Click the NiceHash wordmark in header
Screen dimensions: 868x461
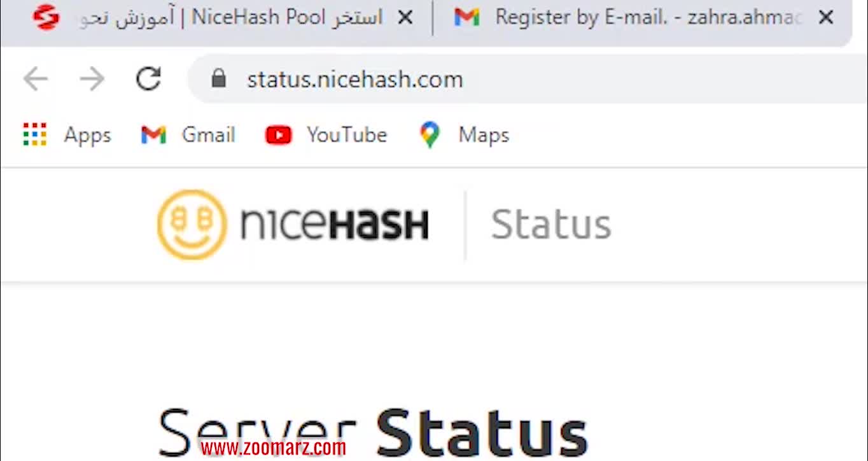tap(335, 225)
